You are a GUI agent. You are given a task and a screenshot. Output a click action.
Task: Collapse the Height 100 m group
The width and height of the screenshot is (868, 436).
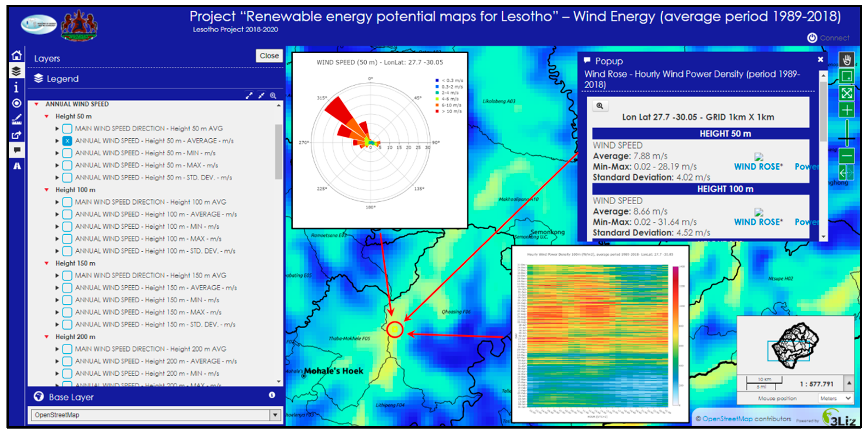tap(47, 190)
